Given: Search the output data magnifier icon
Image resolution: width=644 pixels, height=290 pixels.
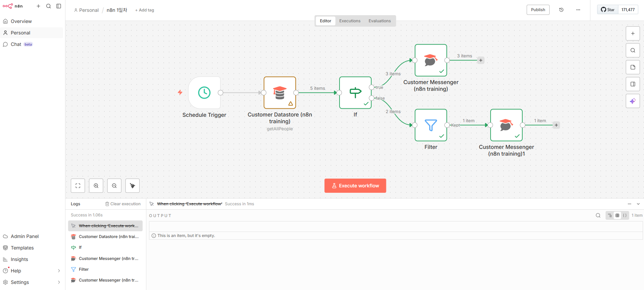Looking at the screenshot, I should tap(598, 215).
